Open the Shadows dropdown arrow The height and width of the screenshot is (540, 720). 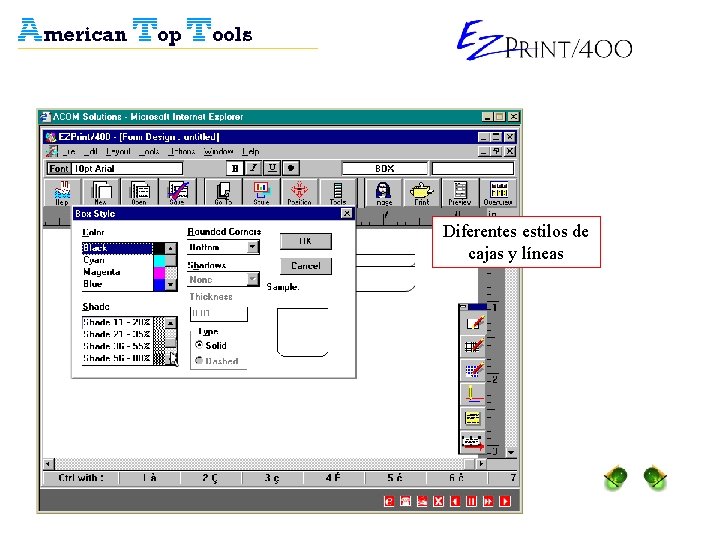click(253, 279)
